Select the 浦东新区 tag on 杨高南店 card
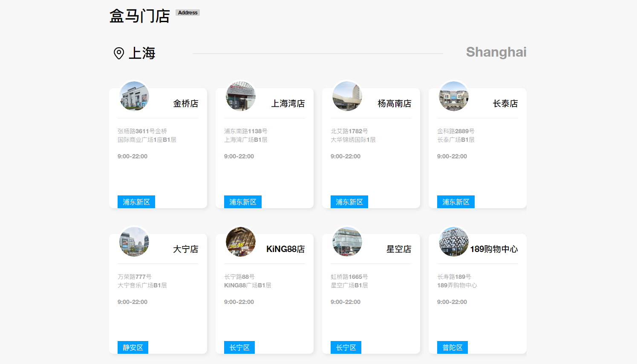The image size is (637, 364). click(349, 202)
